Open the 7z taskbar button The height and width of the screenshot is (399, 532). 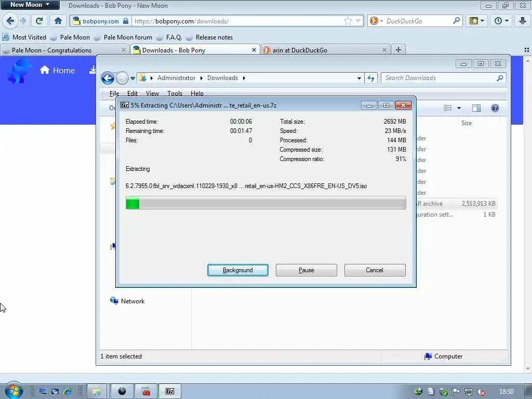tap(170, 392)
